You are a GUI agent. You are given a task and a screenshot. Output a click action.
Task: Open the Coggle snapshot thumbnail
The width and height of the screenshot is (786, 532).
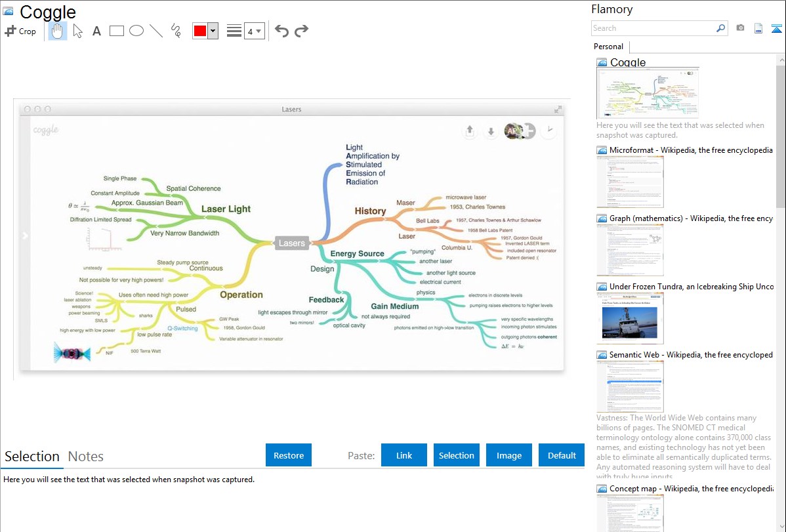(648, 93)
